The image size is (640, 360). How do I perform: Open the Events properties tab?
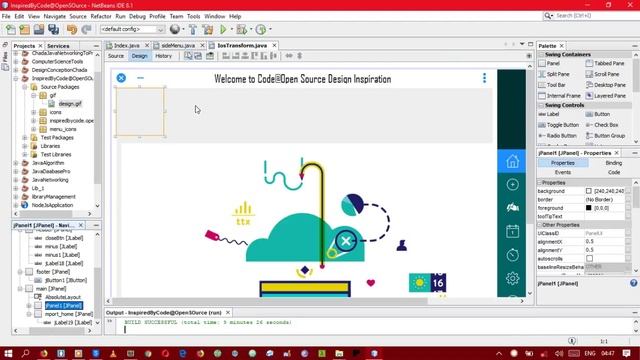(x=563, y=172)
